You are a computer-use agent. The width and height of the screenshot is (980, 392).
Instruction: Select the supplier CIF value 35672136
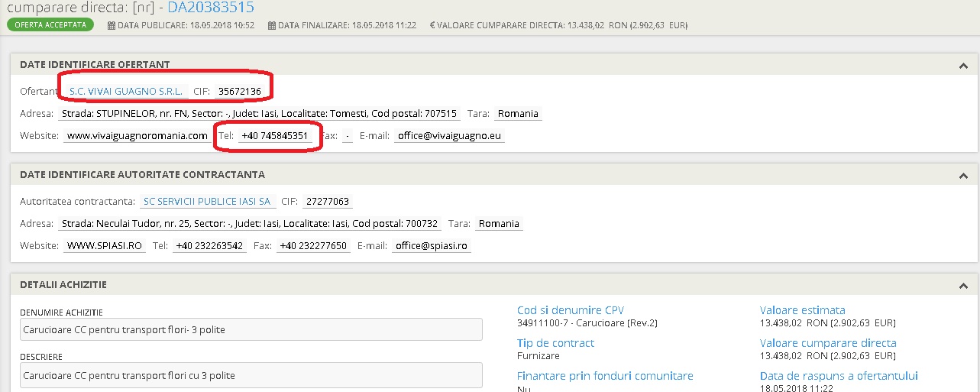(239, 92)
